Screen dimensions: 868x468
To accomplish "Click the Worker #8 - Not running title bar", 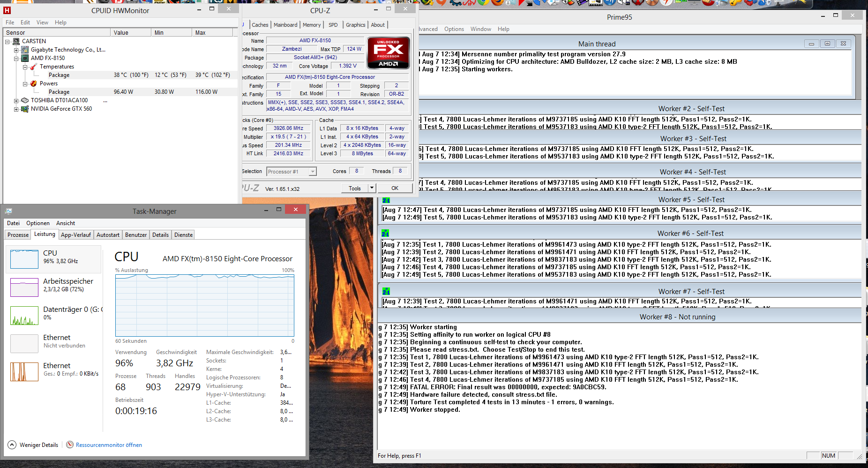I will [x=620, y=317].
